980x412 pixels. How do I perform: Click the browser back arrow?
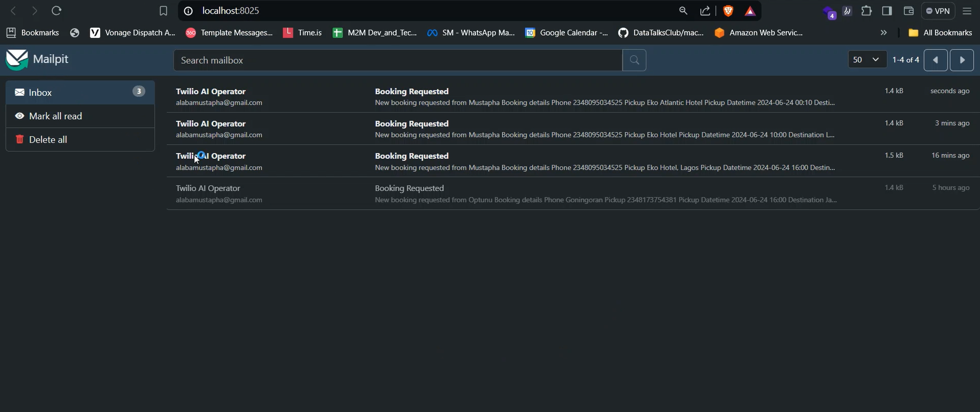[14, 11]
